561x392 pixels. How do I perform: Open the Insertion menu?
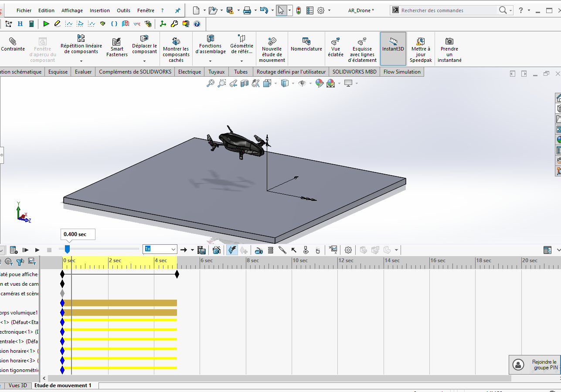click(100, 10)
